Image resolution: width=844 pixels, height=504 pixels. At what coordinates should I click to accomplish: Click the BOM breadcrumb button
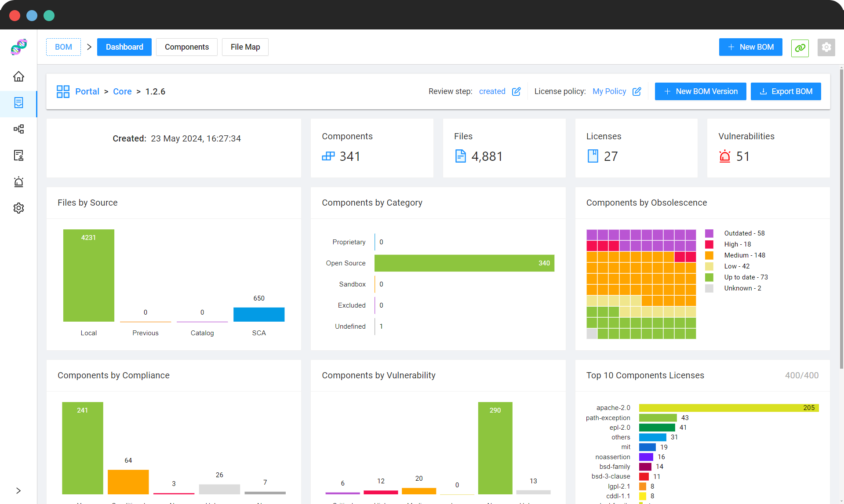(63, 47)
